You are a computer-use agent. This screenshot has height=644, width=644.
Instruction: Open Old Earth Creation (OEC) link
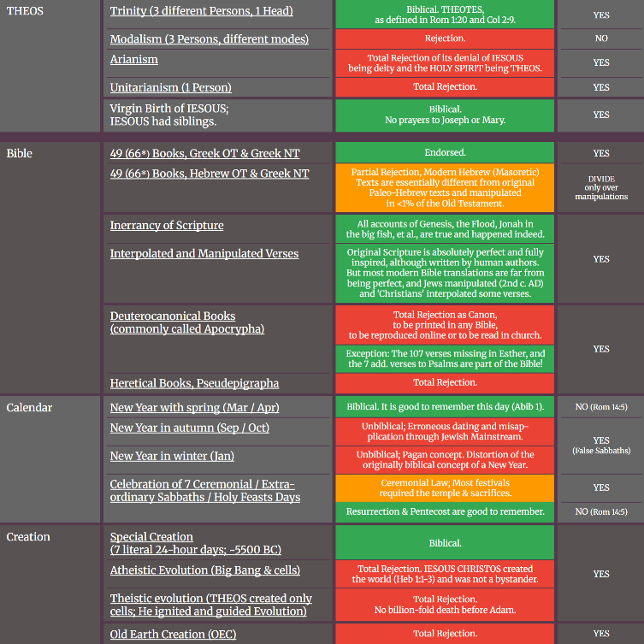[x=173, y=634]
